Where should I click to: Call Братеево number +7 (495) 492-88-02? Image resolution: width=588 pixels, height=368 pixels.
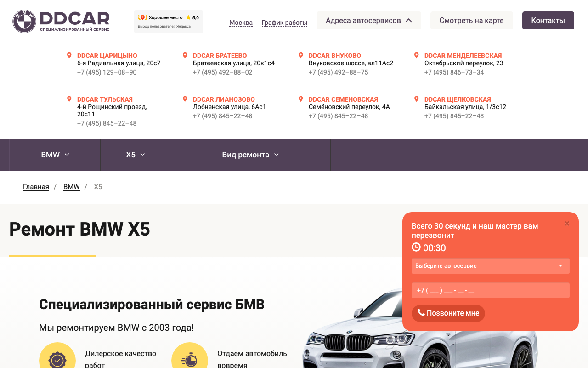[x=222, y=72]
